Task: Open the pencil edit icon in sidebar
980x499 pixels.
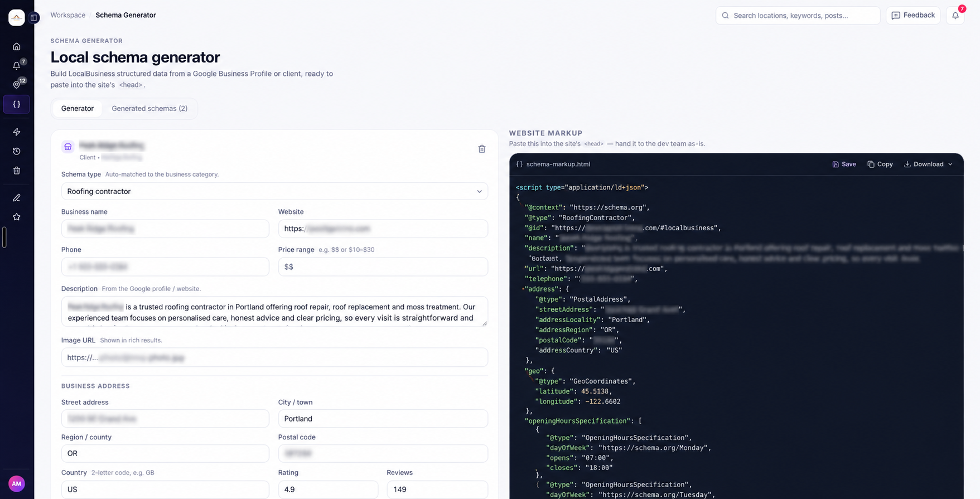Action: (17, 198)
